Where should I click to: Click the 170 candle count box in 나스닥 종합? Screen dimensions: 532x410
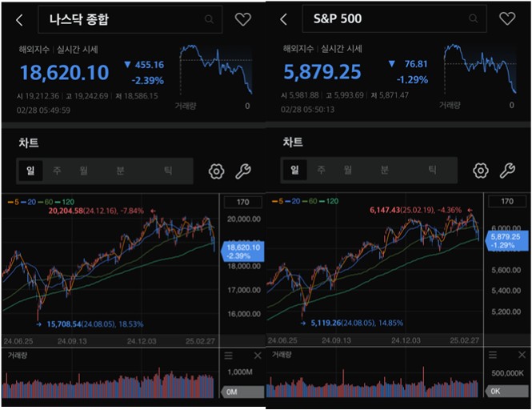[x=242, y=202]
